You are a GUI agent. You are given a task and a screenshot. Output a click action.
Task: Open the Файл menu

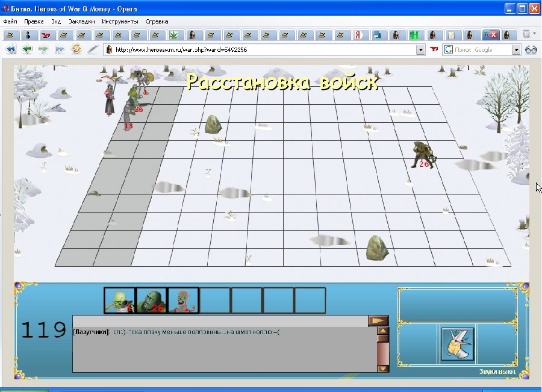(10, 21)
